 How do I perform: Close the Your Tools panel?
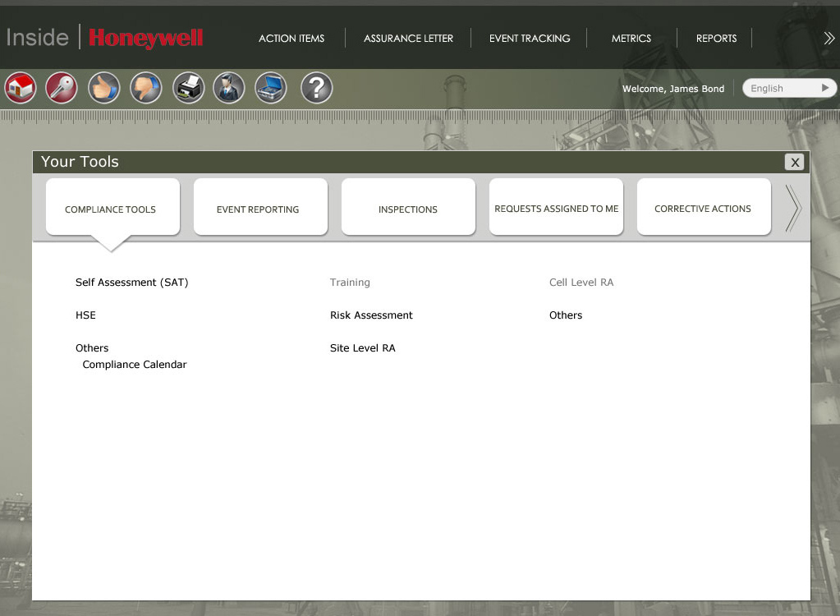click(794, 162)
